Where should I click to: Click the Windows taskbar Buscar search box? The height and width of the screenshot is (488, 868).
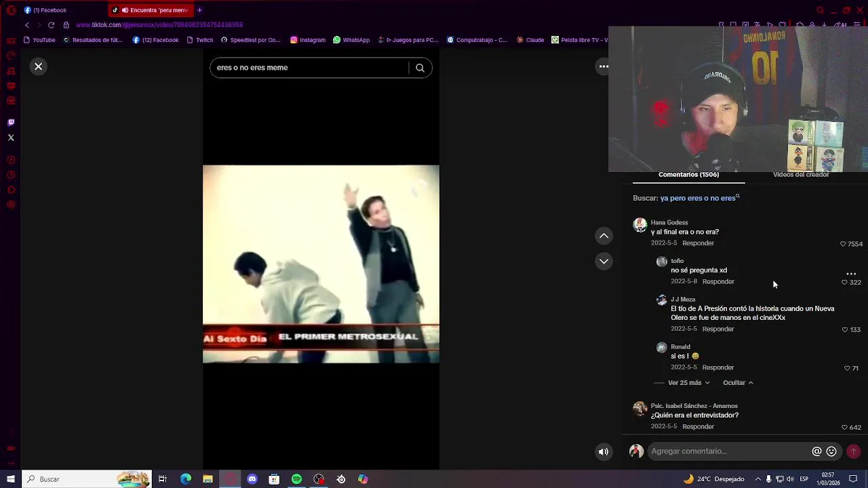(87, 479)
